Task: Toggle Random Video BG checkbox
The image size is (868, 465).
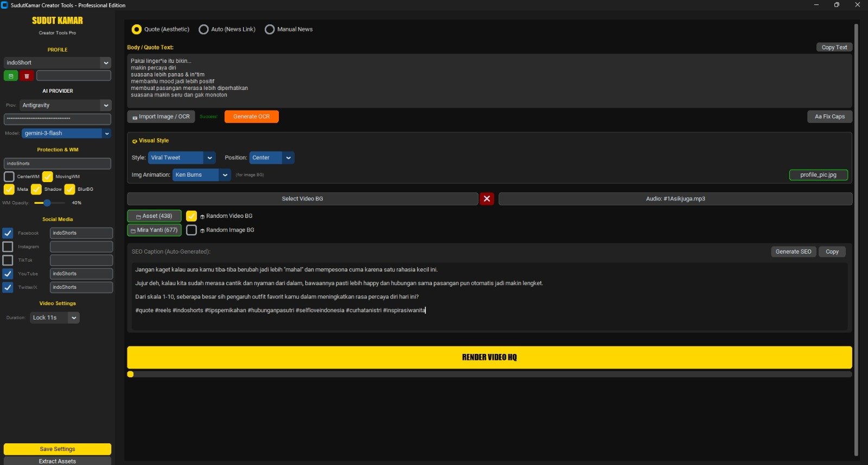Action: (192, 216)
